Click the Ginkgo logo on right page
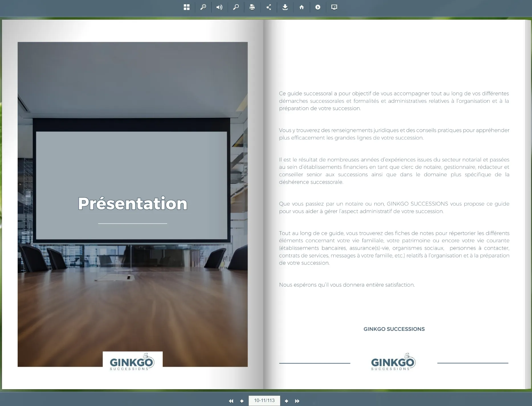Screen dimensions: 532x406 (393, 362)
